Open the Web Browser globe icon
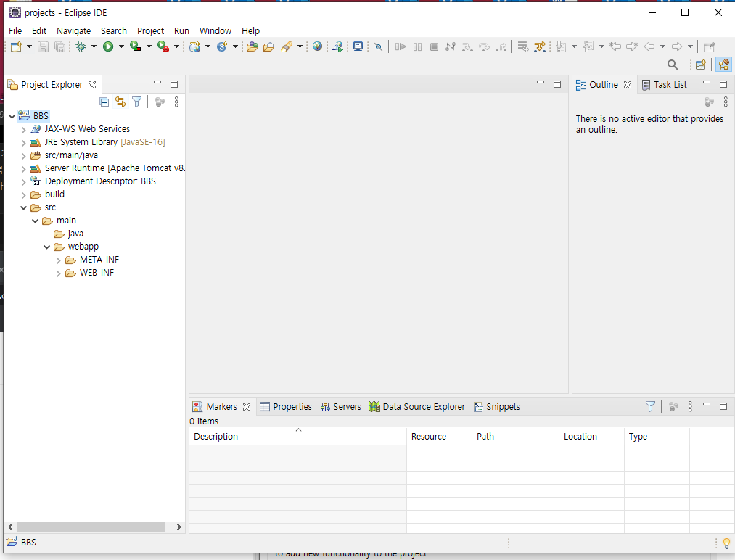 pos(317,46)
